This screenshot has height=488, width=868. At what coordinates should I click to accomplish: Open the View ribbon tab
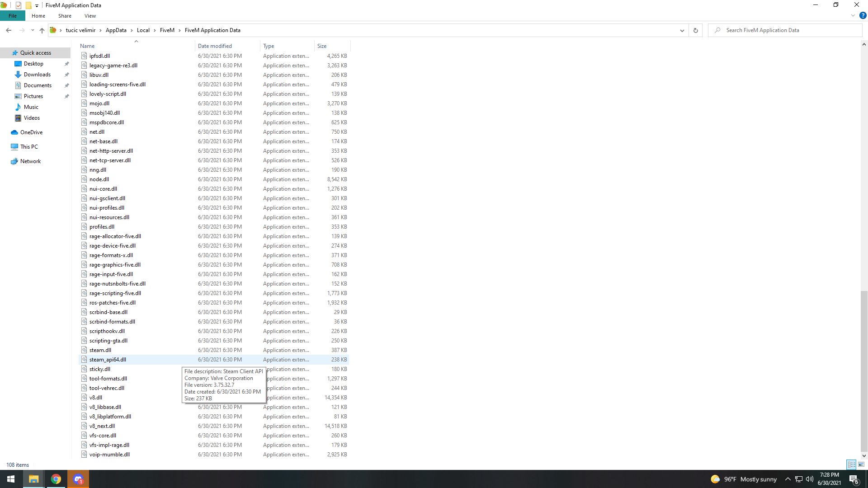(x=90, y=16)
